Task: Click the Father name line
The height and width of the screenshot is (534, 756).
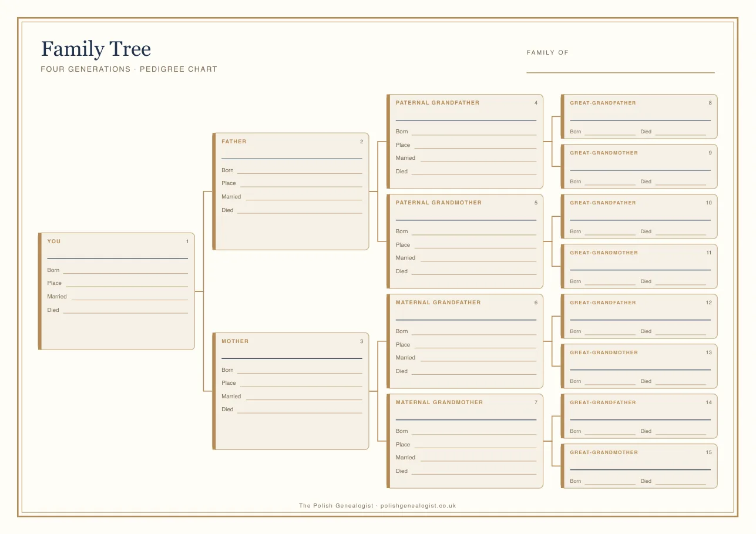Action: [291, 159]
